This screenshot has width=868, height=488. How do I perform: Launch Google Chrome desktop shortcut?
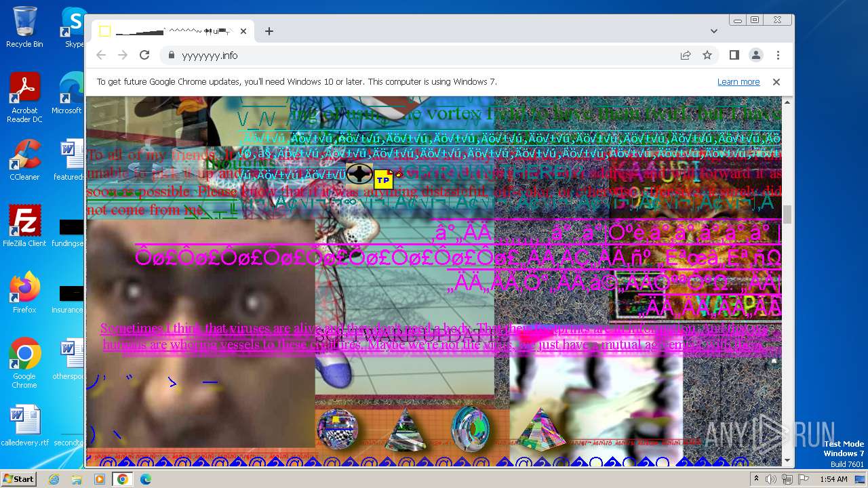tap(24, 363)
